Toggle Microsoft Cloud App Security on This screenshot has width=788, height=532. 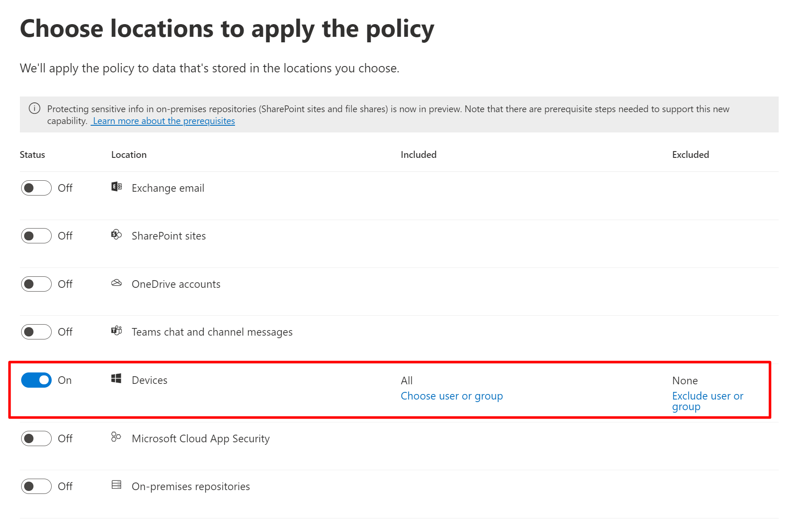(x=36, y=438)
